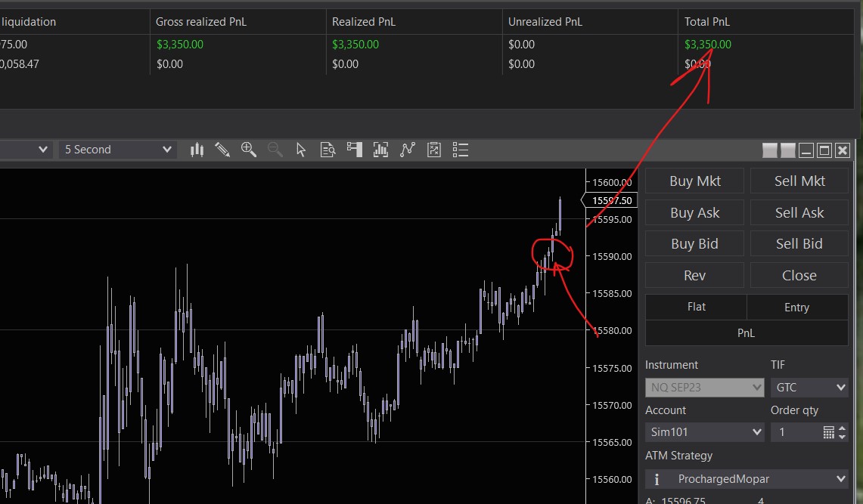Click the Rev button
The width and height of the screenshot is (863, 504).
694,275
